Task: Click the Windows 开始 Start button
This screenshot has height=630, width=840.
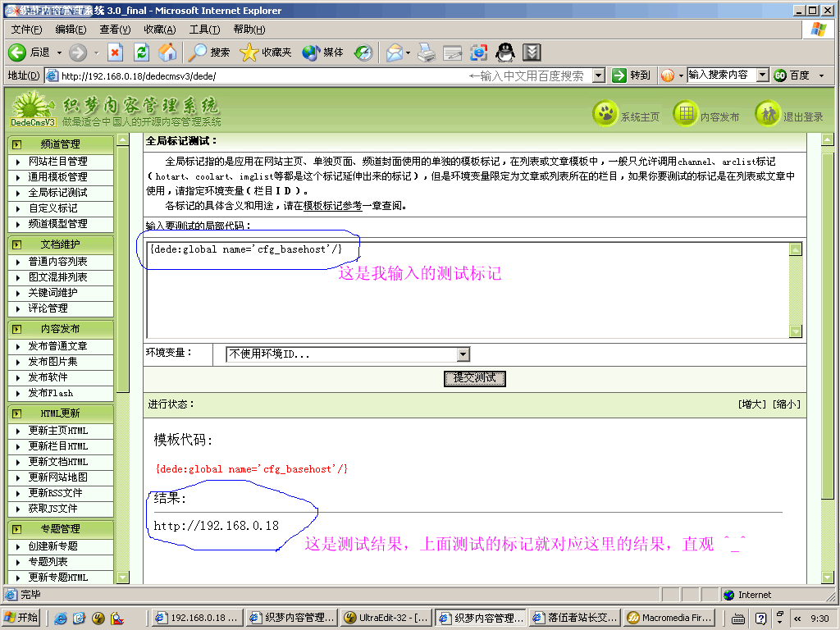Action: 22,618
